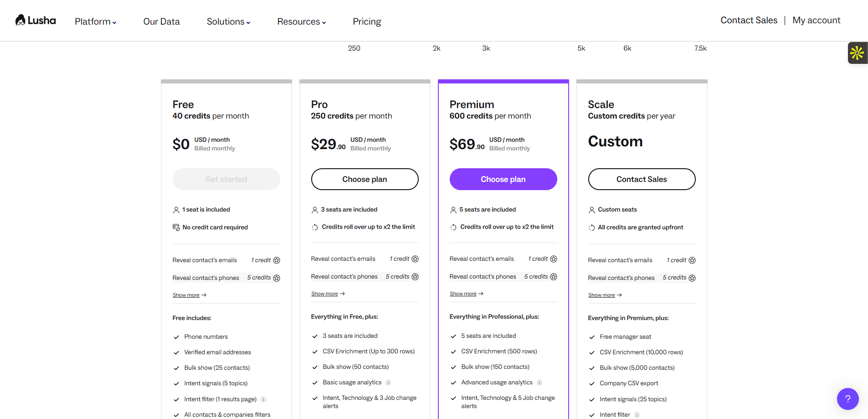Open the Our Data page

coord(161,21)
